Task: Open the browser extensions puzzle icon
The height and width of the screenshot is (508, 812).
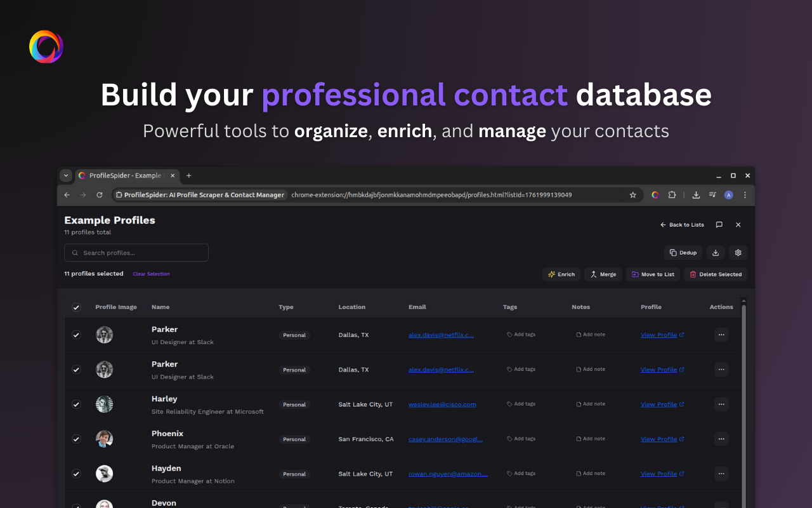Action: pyautogui.click(x=672, y=195)
